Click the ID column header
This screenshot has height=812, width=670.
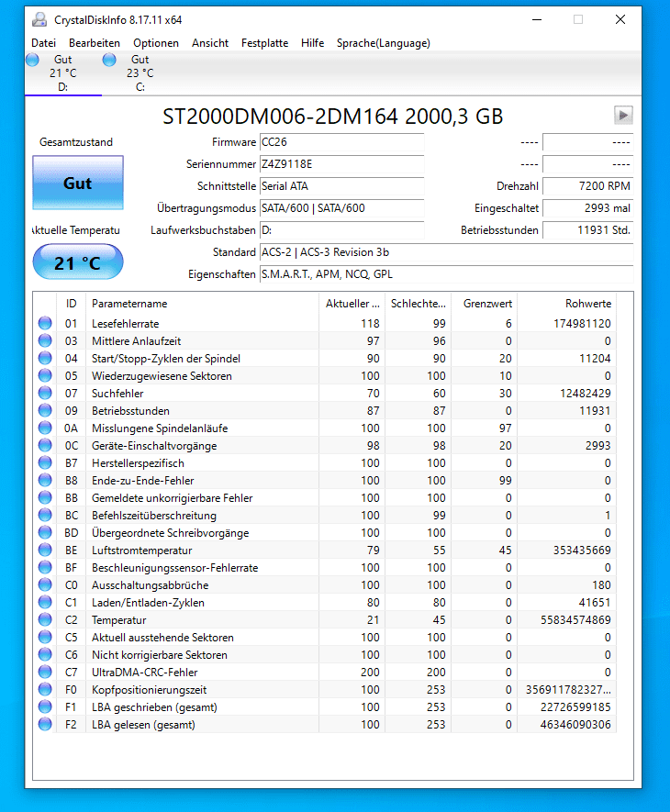click(71, 304)
